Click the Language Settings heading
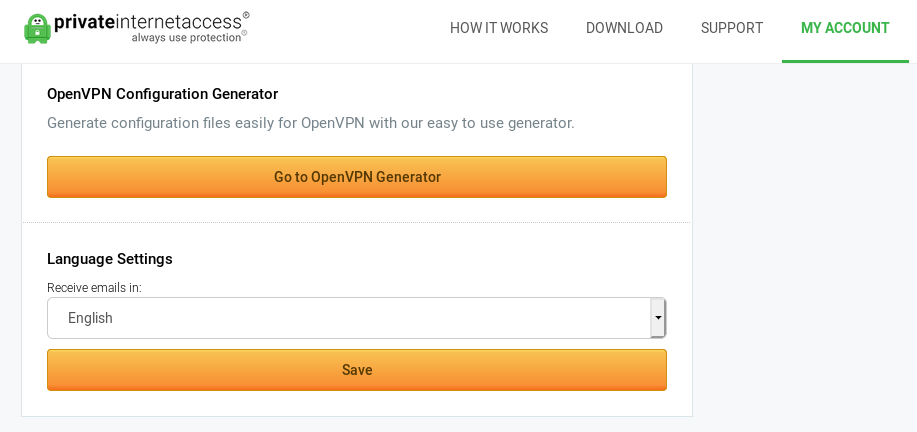The height and width of the screenshot is (432, 917). point(110,259)
